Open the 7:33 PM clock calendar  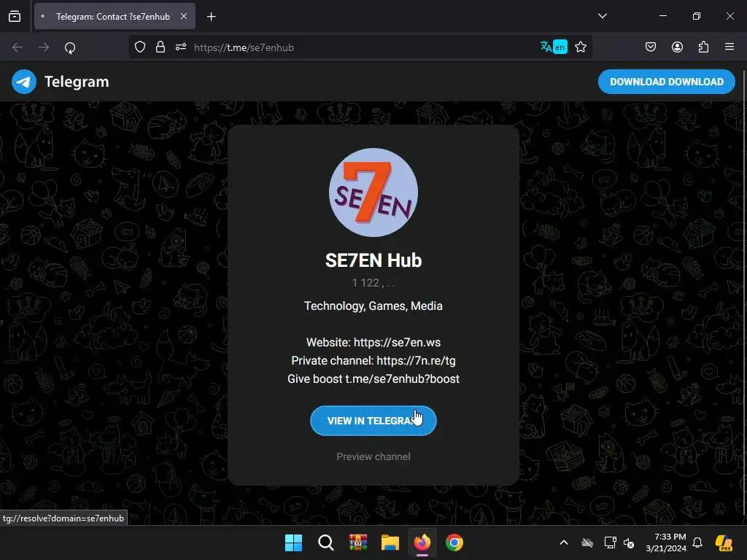(x=666, y=542)
